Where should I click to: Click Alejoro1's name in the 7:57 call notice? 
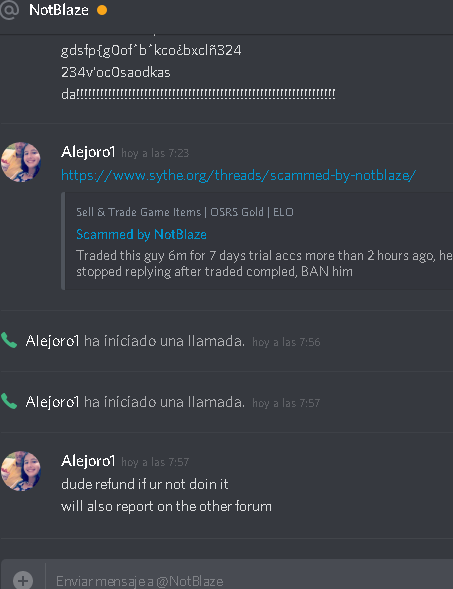(53, 402)
